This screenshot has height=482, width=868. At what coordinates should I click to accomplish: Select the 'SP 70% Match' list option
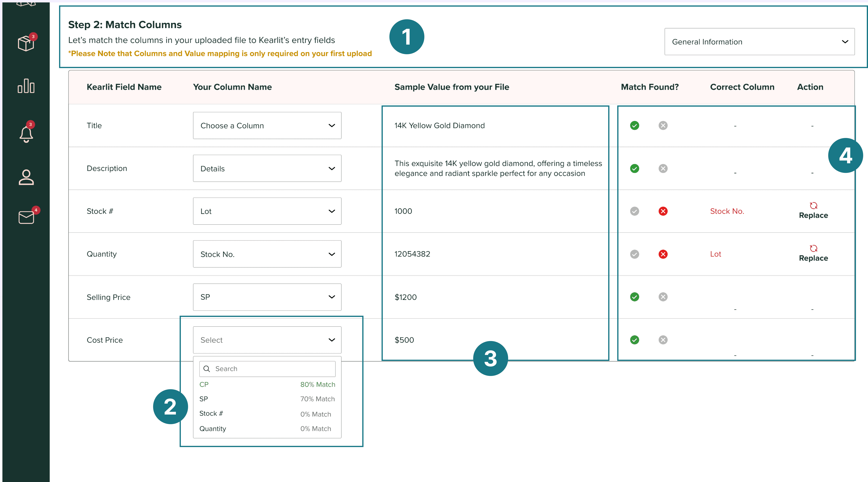coord(267,399)
